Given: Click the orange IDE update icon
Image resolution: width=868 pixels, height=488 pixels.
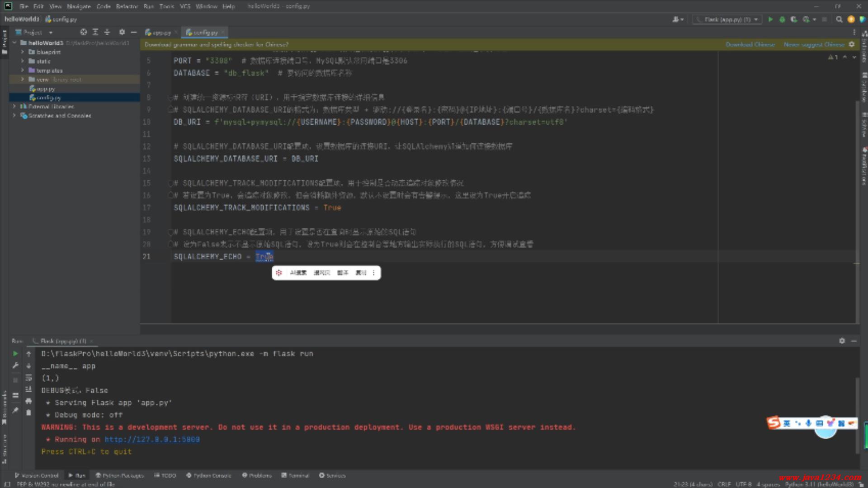Looking at the screenshot, I should (x=851, y=19).
